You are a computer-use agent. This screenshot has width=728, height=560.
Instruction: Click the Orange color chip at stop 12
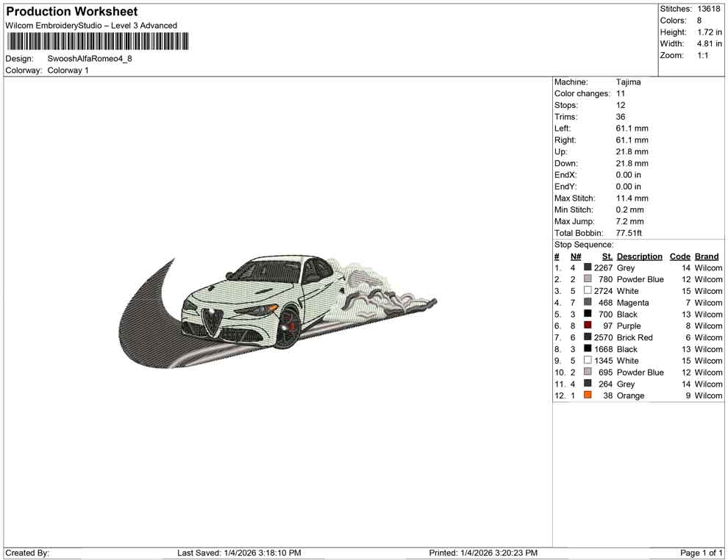point(588,395)
